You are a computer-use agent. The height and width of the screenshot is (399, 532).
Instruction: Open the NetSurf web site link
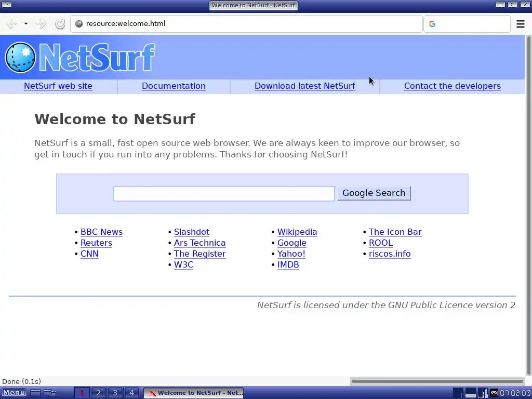point(58,86)
